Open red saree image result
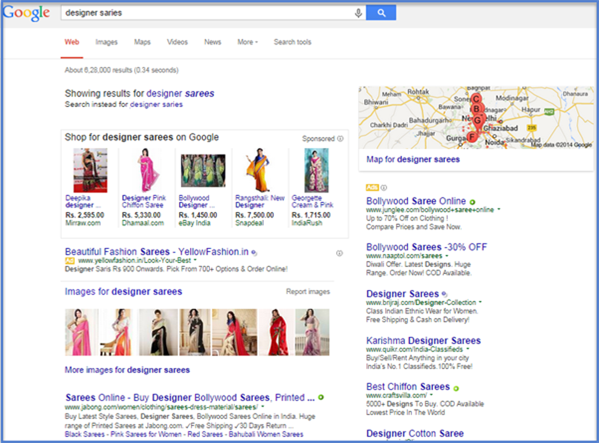This screenshot has width=600, height=443. [x=276, y=332]
